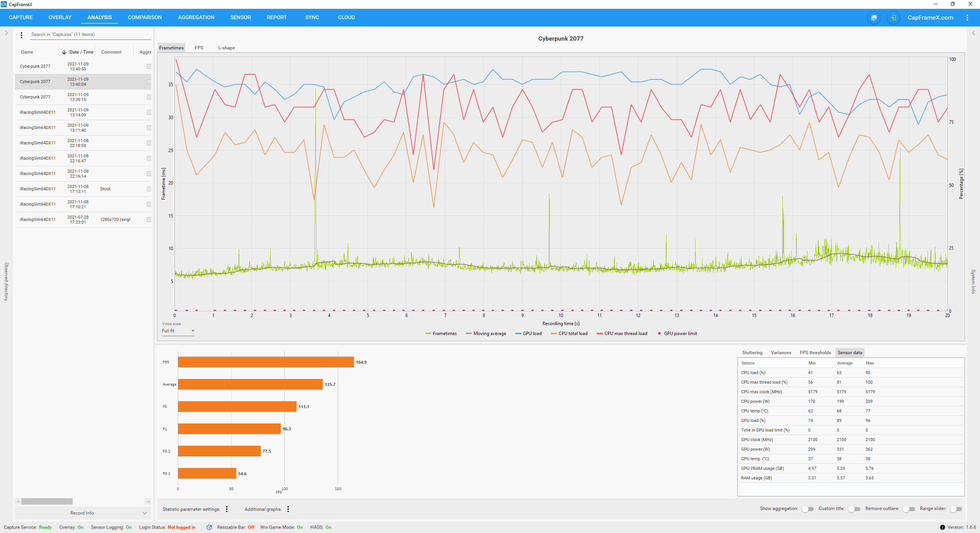
Task: Turn on the Range slider switch
Action: [955, 509]
